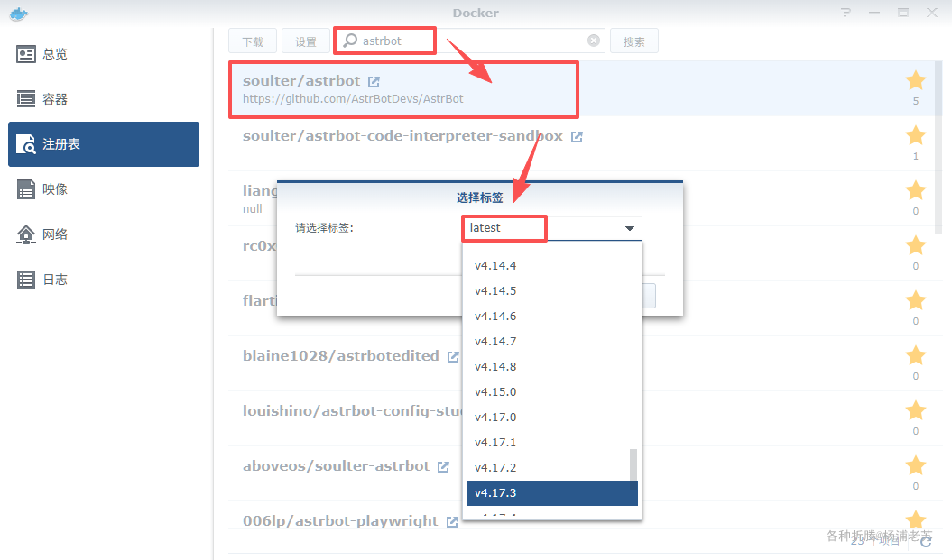This screenshot has width=952, height=560.
Task: Click the Docker whale logo
Action: coord(19,14)
